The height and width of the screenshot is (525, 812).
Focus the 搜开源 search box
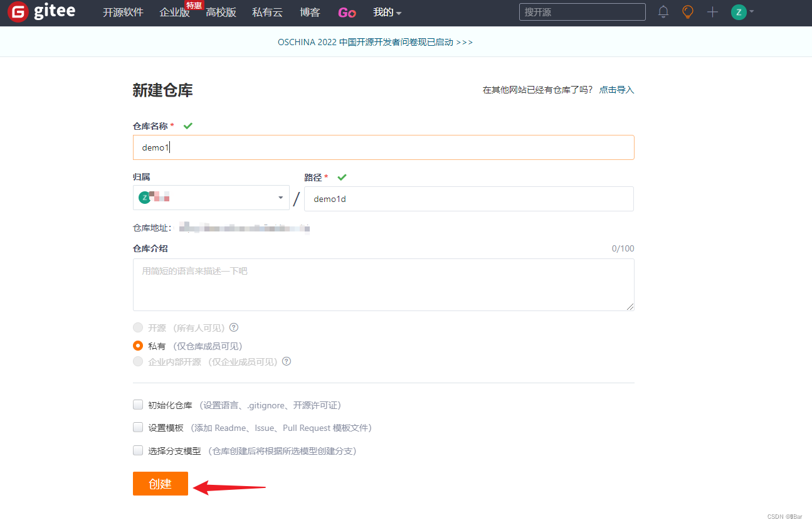[x=582, y=12]
